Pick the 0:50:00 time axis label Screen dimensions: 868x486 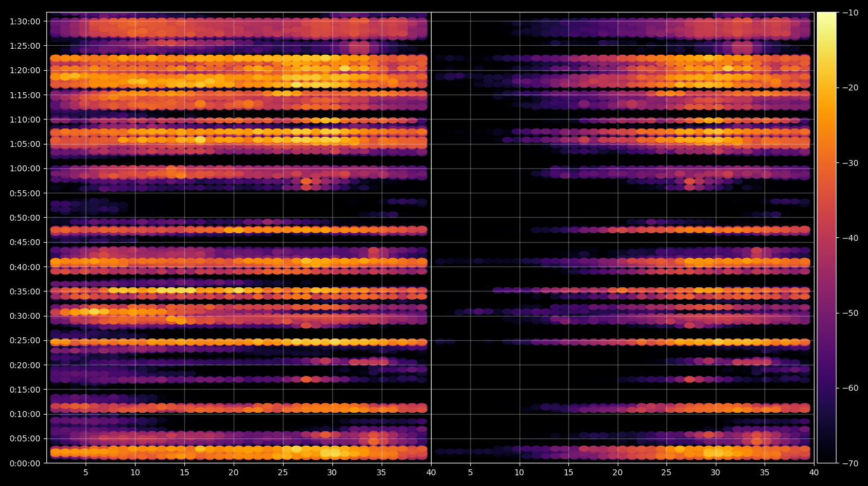[x=25, y=218]
